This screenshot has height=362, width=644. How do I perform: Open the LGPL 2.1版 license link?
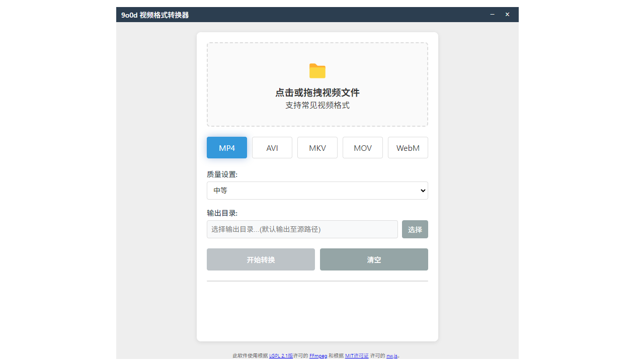tap(281, 355)
